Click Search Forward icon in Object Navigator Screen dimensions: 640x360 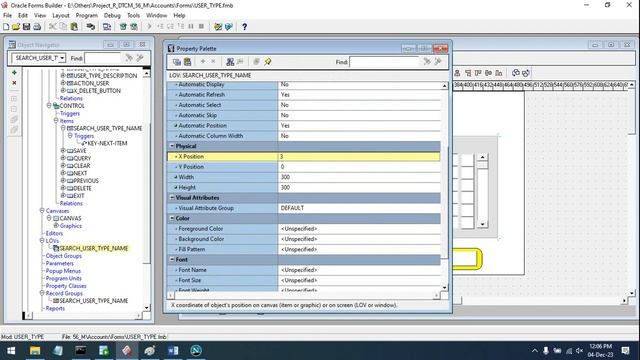(x=129, y=58)
